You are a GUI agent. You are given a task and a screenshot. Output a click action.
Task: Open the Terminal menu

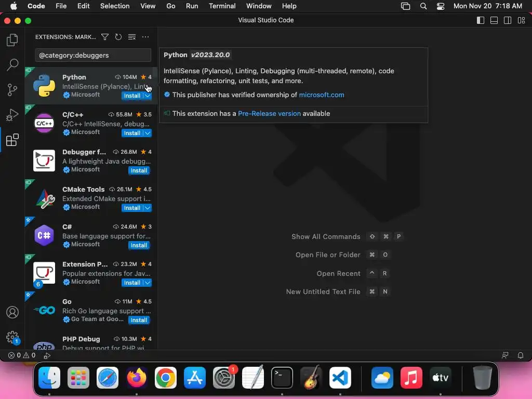[x=222, y=6]
